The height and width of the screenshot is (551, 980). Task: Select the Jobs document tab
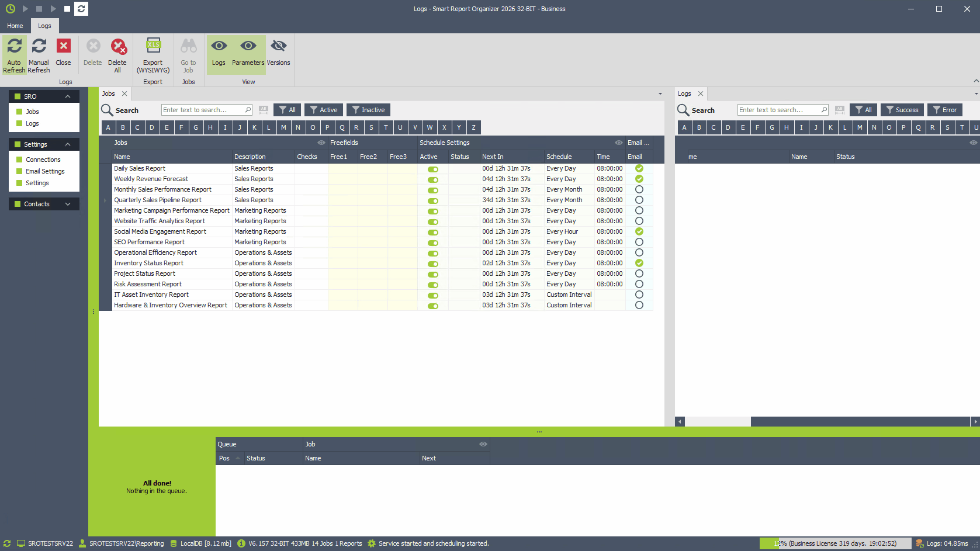(109, 93)
